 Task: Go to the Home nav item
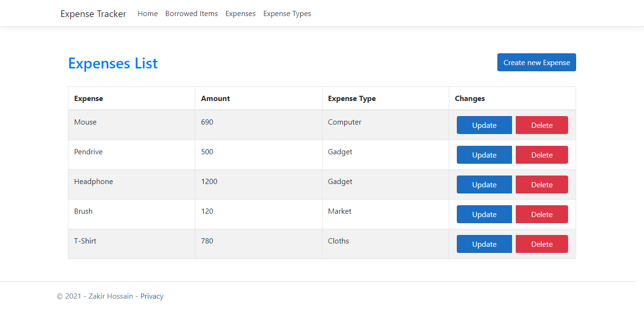point(148,14)
